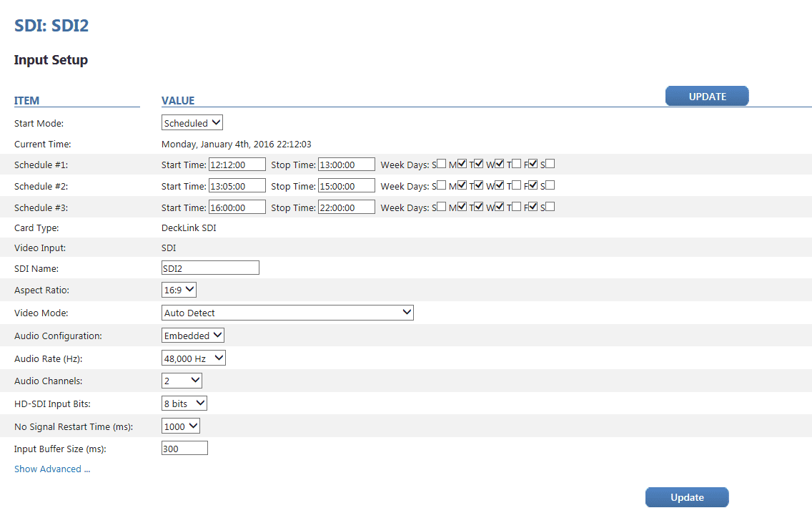
Task: Check Sunday in Schedule #3
Action: click(x=441, y=207)
